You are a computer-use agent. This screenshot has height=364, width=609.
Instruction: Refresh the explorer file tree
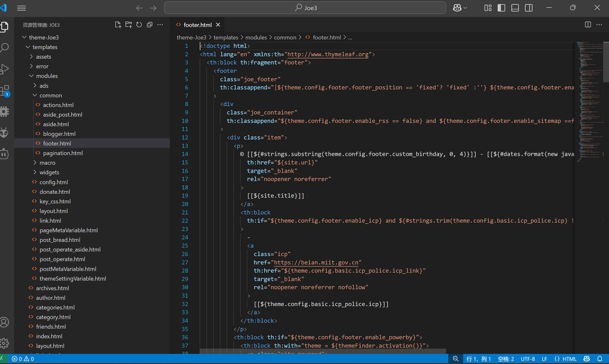(x=139, y=25)
